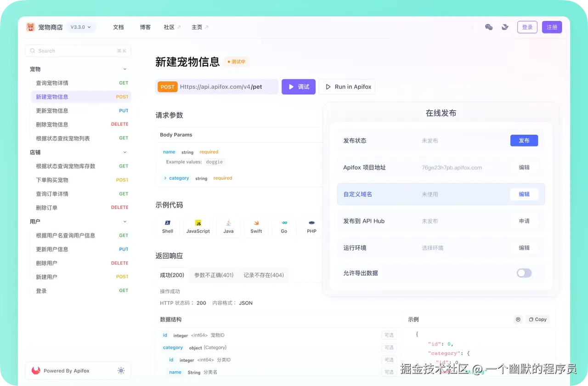Screen dimensions: 588x386
Task: Select the Swift code sample icon
Action: pyautogui.click(x=256, y=227)
